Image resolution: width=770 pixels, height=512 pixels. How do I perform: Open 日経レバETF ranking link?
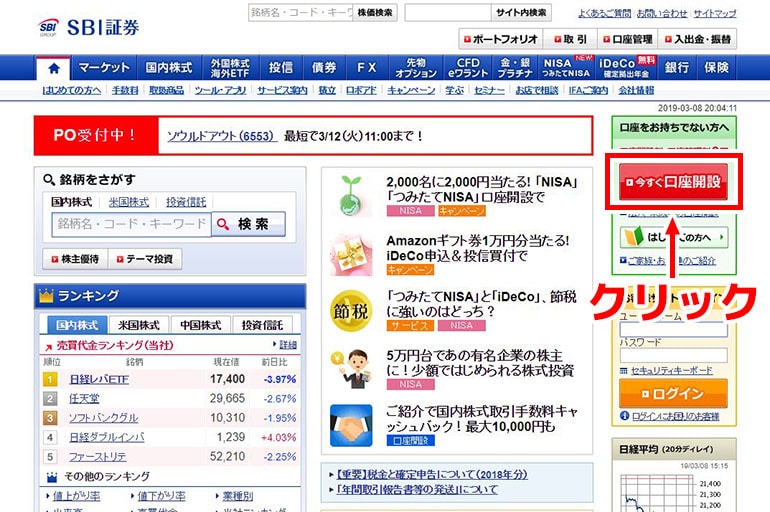[x=99, y=379]
